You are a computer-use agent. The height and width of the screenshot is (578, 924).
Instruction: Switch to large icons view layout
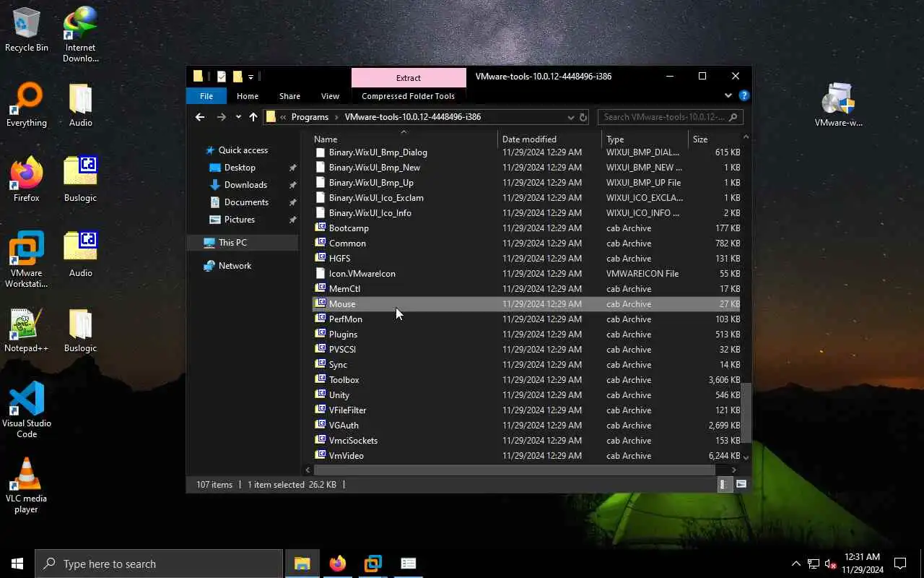[x=741, y=485]
